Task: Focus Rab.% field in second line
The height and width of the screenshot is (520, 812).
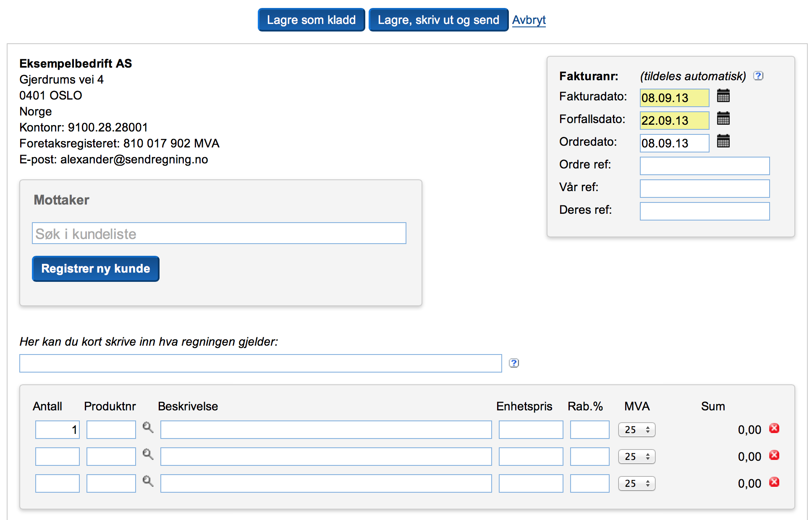Action: pyautogui.click(x=590, y=457)
